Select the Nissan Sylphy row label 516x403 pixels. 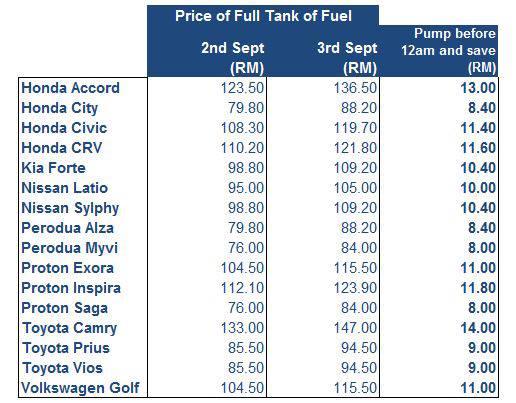pyautogui.click(x=70, y=208)
